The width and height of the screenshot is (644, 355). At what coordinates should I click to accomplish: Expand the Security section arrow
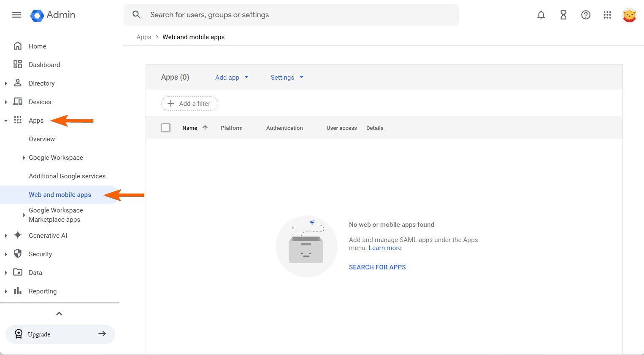click(6, 254)
